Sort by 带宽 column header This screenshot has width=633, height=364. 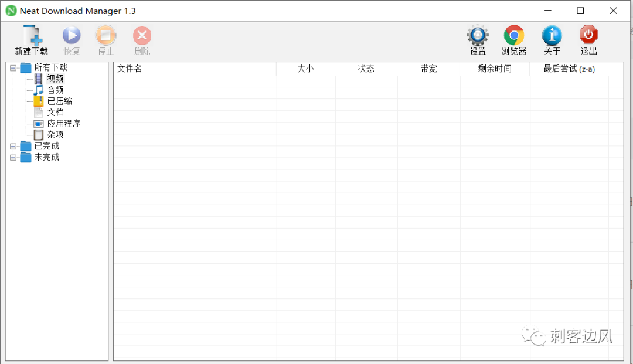[x=428, y=69]
